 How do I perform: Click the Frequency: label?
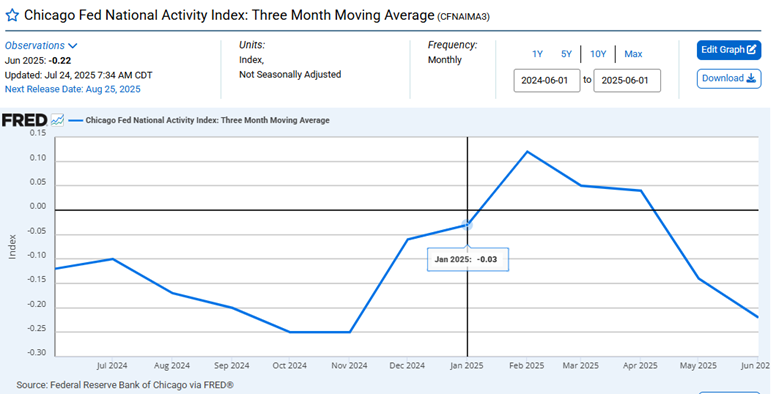coord(452,45)
